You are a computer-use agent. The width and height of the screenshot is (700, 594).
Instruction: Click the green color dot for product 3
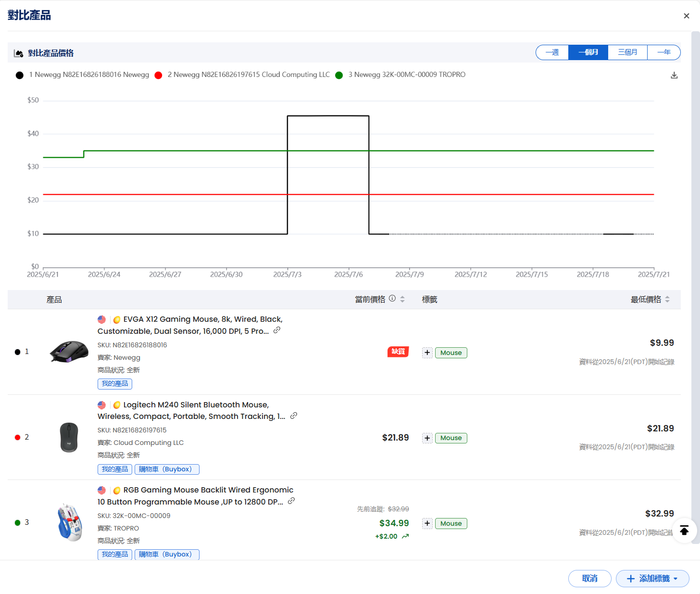[x=17, y=523]
